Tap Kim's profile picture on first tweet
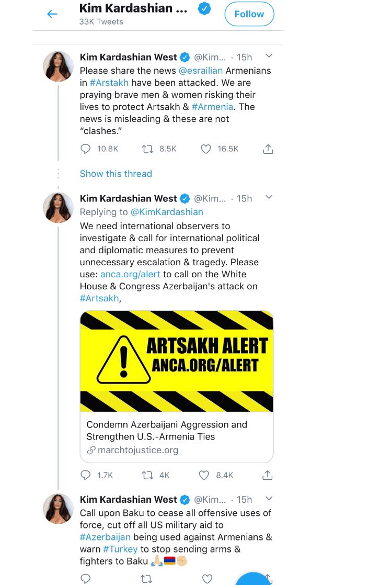 point(58,67)
